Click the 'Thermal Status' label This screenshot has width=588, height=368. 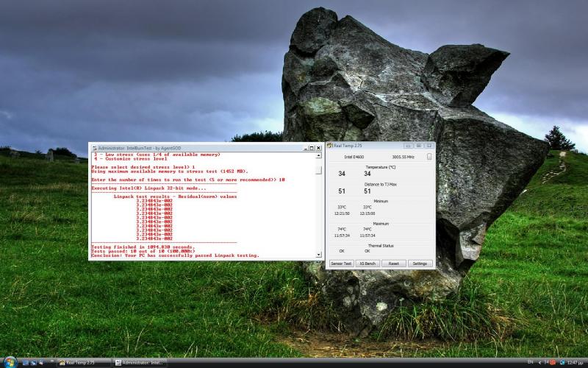381,246
